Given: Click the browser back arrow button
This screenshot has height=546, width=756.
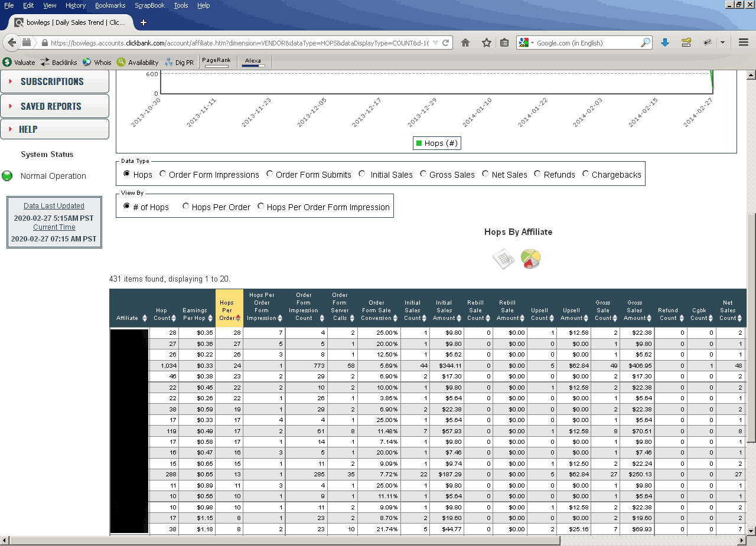Looking at the screenshot, I should point(12,42).
